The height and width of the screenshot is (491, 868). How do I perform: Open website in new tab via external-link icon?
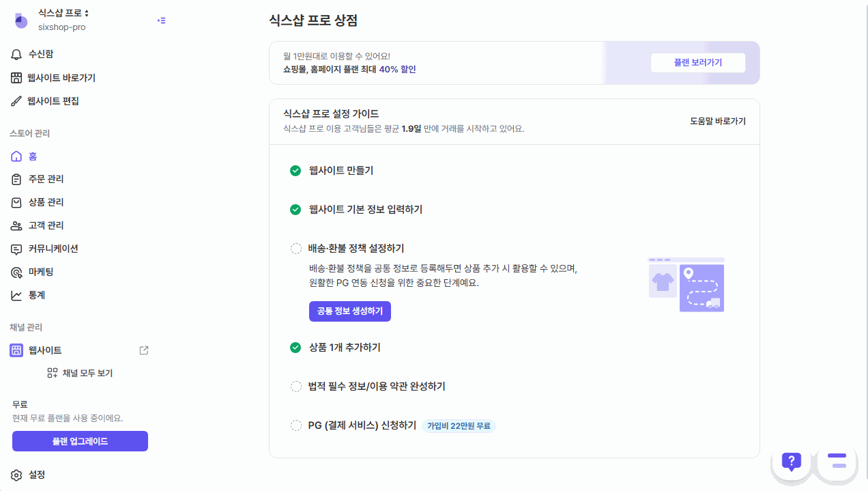coord(144,350)
